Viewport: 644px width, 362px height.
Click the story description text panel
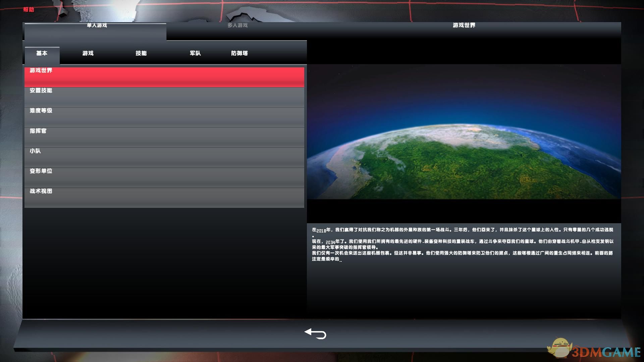coord(463,244)
